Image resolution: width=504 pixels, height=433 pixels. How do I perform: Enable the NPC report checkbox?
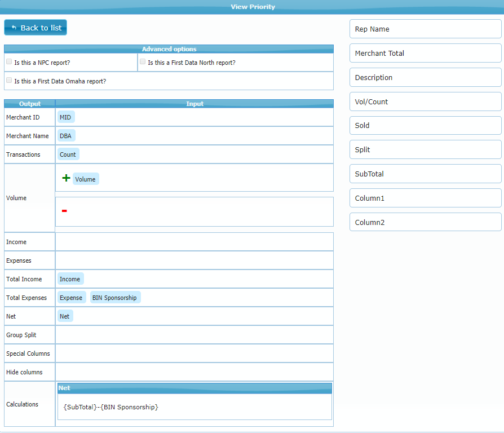tap(9, 61)
